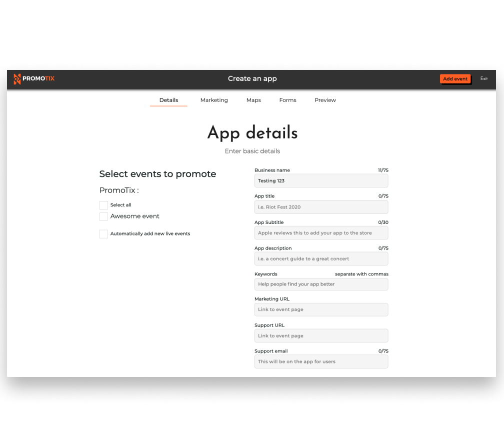Focus the Keywords input box

pos(321,284)
